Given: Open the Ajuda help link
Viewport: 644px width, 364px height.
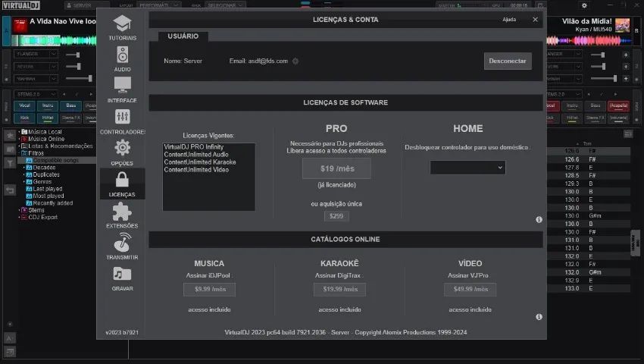Looking at the screenshot, I should [x=509, y=19].
